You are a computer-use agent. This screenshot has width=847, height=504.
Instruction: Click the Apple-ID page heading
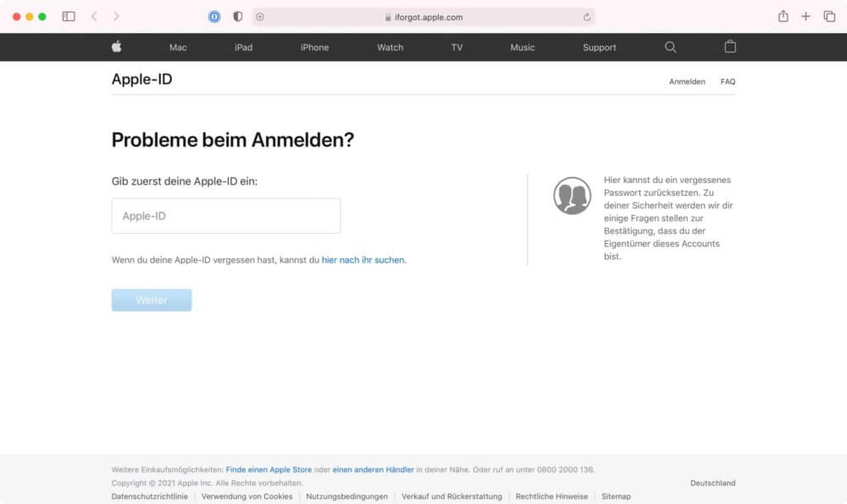[142, 80]
